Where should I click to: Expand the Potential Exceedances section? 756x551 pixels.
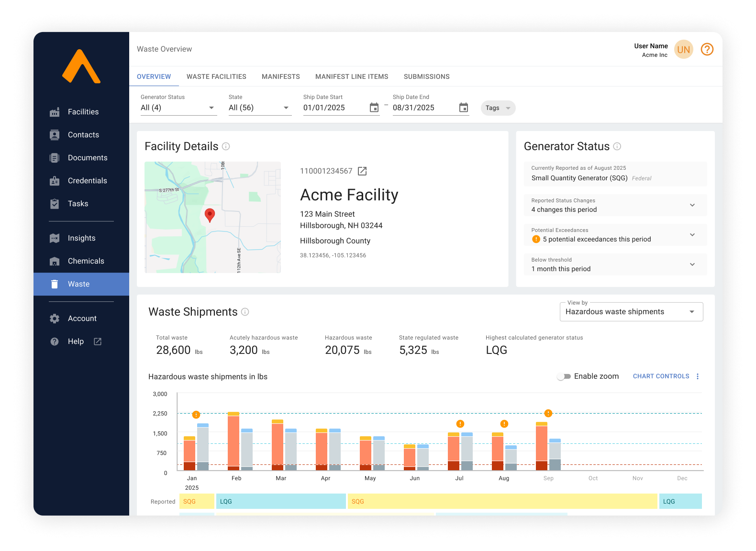tap(692, 235)
